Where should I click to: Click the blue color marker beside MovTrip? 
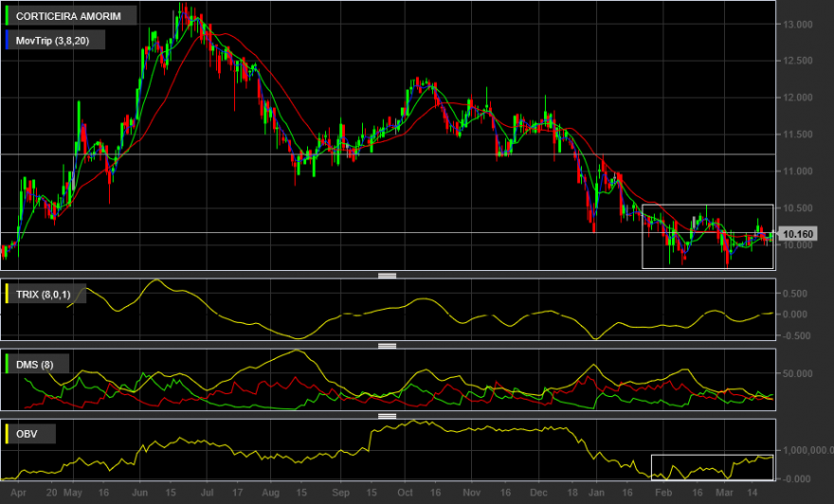pyautogui.click(x=7, y=41)
